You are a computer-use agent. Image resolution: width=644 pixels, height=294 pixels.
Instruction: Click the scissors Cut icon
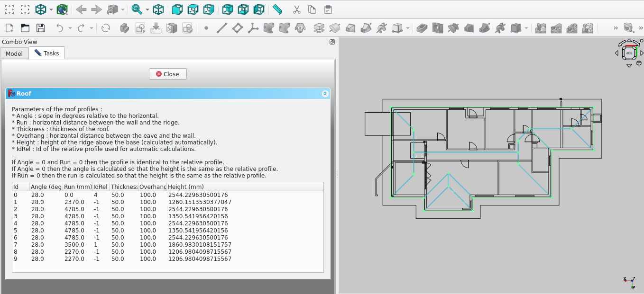297,9
